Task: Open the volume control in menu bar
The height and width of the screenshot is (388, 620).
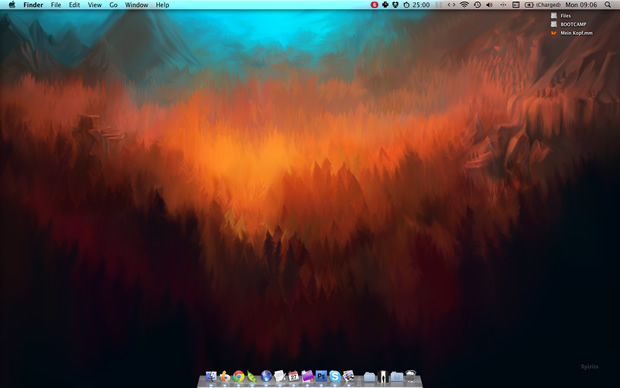Action: [489, 5]
